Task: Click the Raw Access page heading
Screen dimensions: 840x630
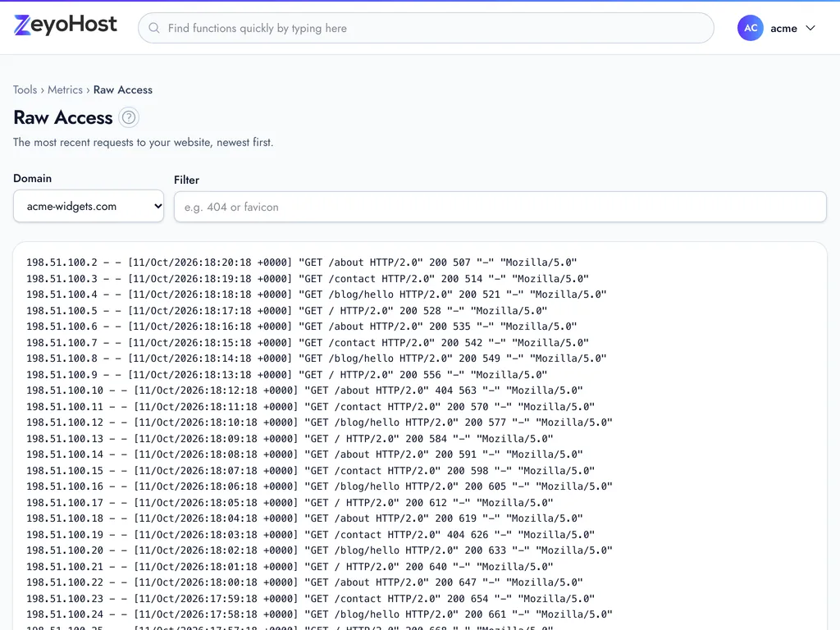Action: point(62,117)
